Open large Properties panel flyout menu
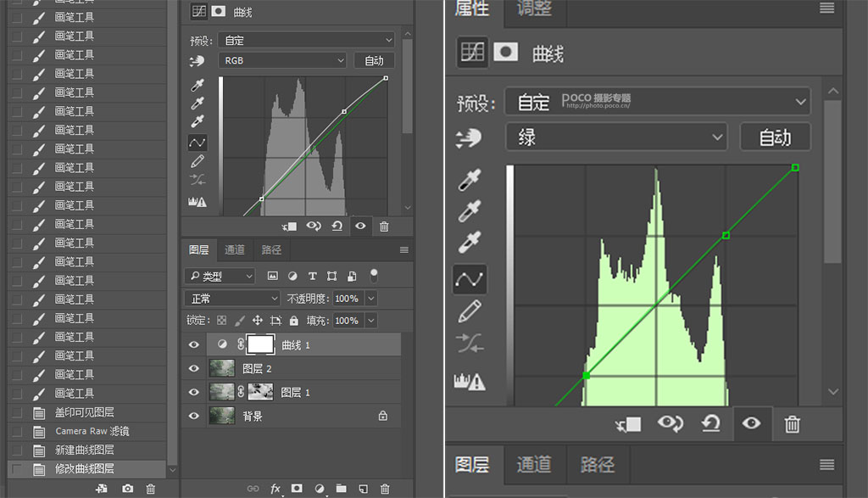The height and width of the screenshot is (498, 868). tap(827, 8)
